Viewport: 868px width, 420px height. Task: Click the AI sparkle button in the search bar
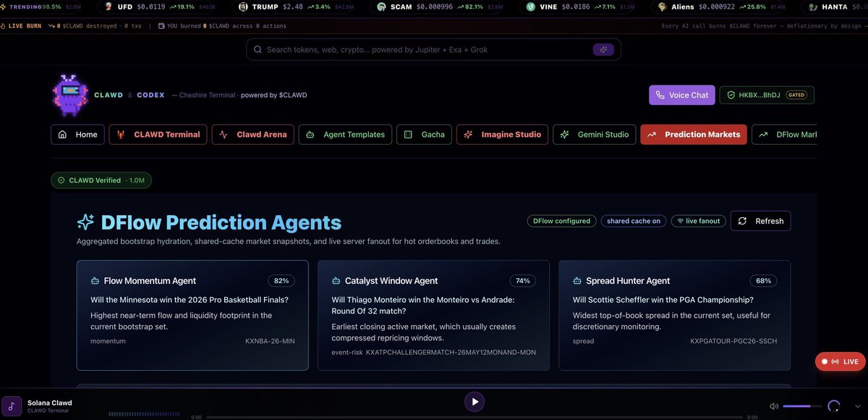pos(603,49)
